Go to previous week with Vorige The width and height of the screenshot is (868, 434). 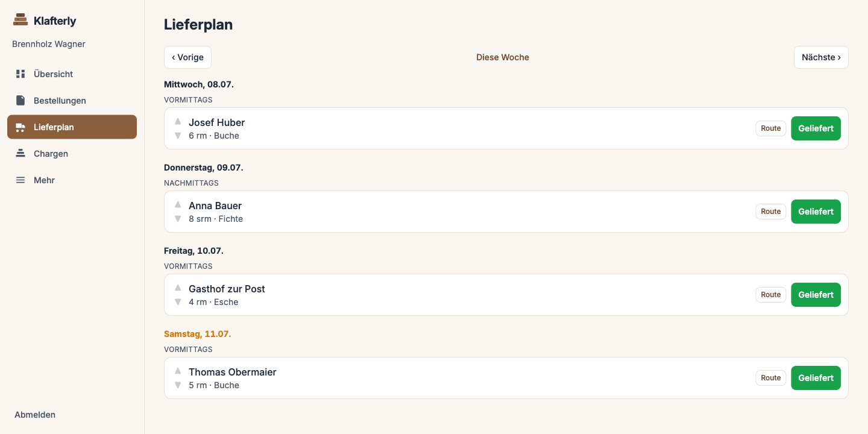tap(187, 57)
